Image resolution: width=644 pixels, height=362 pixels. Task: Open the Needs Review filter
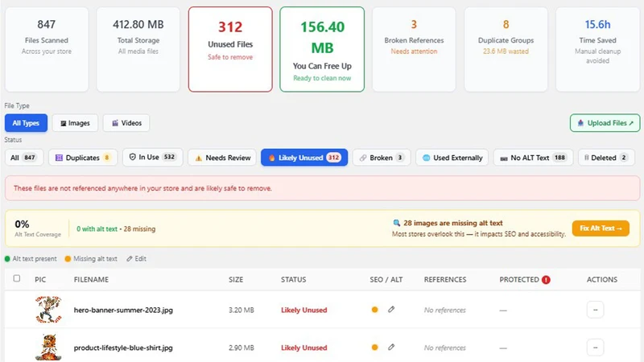tap(222, 158)
